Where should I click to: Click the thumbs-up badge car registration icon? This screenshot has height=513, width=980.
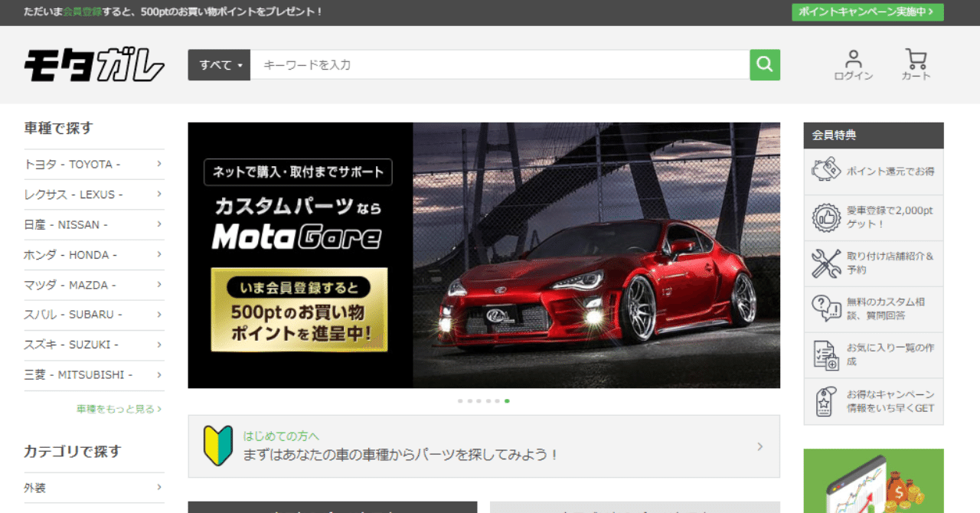click(x=826, y=217)
